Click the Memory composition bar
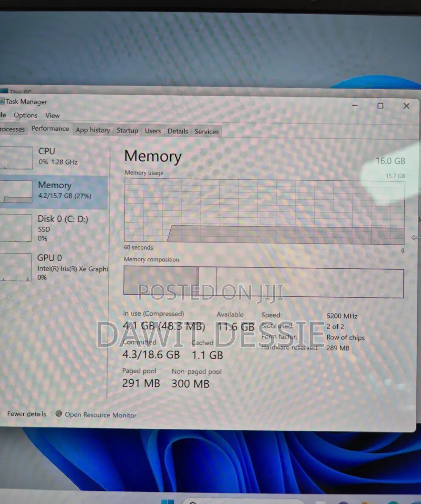 pos(264,282)
